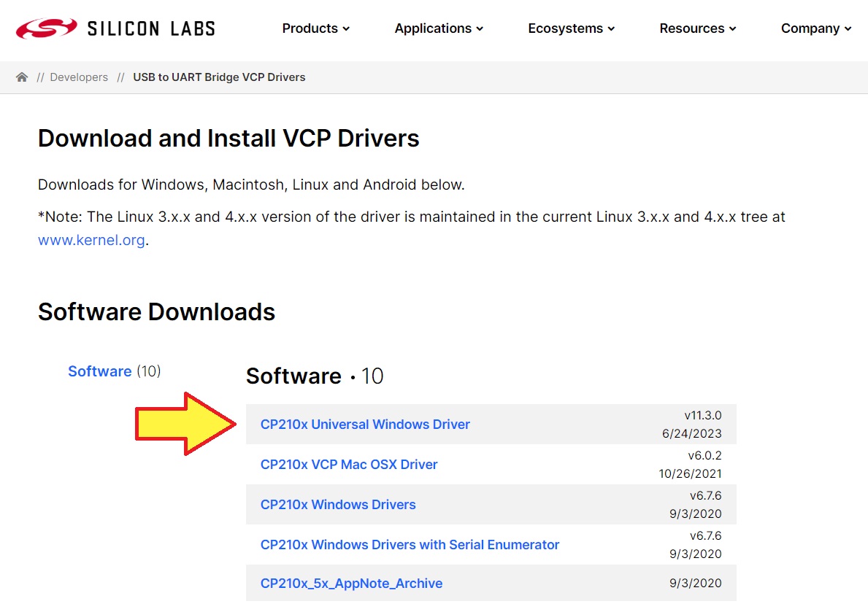Download CP210x Universal Windows Driver
Screen dimensions: 868x612
365,425
